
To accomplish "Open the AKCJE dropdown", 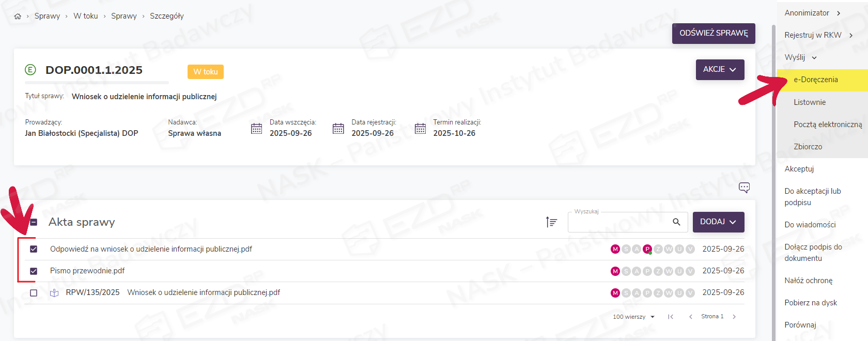I will [x=720, y=70].
